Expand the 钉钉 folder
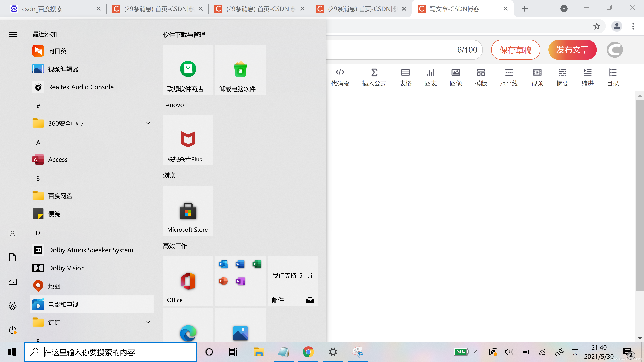The image size is (644, 362). [92, 322]
